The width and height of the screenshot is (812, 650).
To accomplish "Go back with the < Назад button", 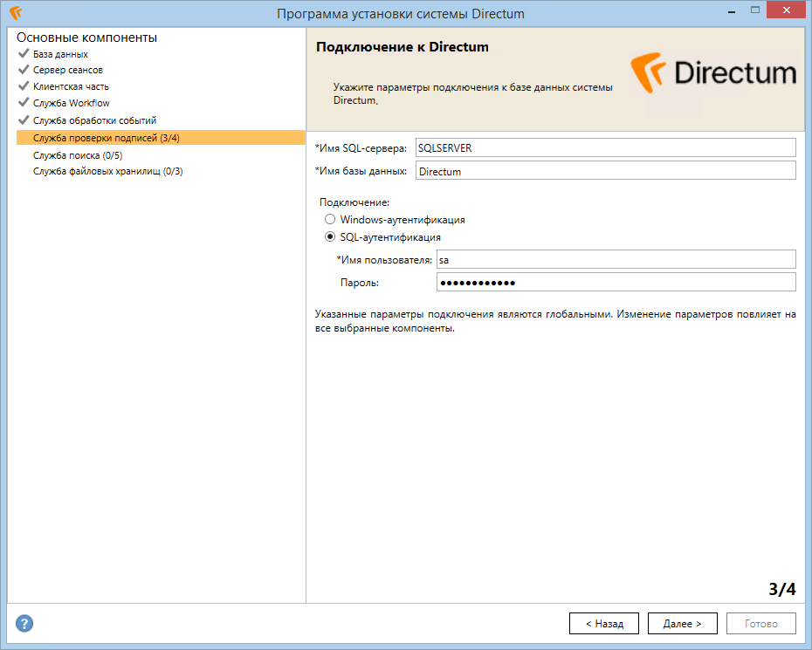I will tap(603, 624).
